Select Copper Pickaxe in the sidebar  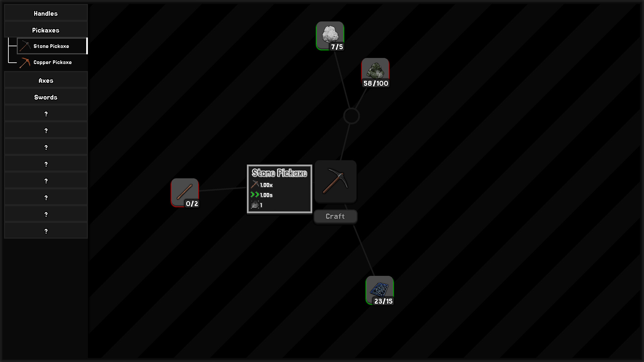[52, 62]
